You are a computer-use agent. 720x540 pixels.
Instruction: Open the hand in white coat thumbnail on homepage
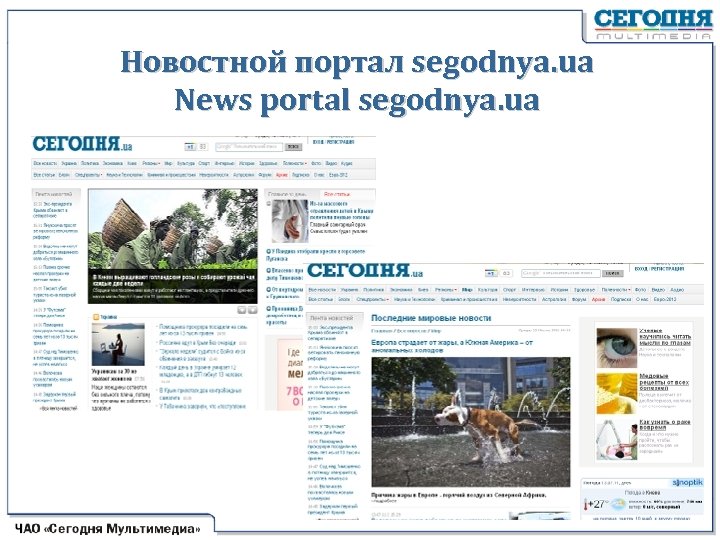(289, 221)
